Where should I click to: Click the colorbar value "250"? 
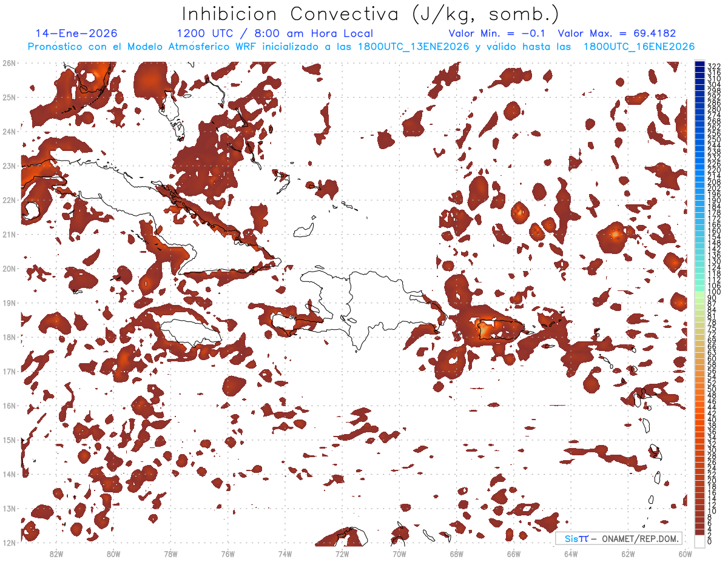[x=713, y=139]
